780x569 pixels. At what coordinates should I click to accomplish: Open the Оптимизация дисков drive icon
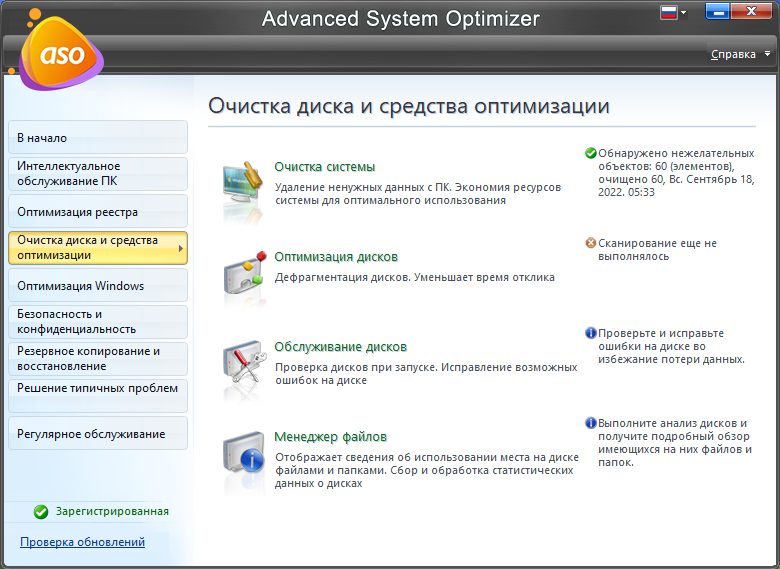tap(243, 274)
